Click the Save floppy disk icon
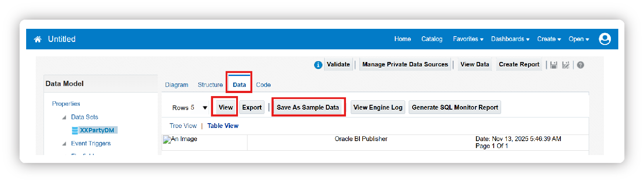Screen dimensions: 644x183 pyautogui.click(x=554, y=65)
